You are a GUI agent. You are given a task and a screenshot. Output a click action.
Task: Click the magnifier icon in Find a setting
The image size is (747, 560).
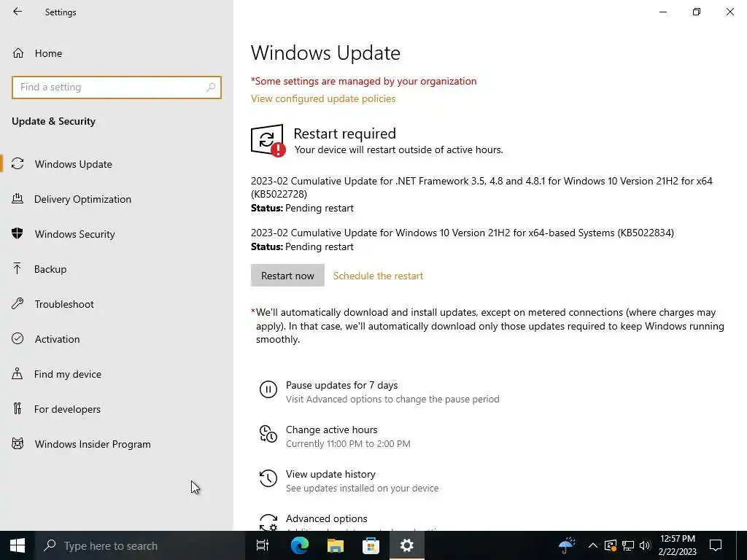211,87
